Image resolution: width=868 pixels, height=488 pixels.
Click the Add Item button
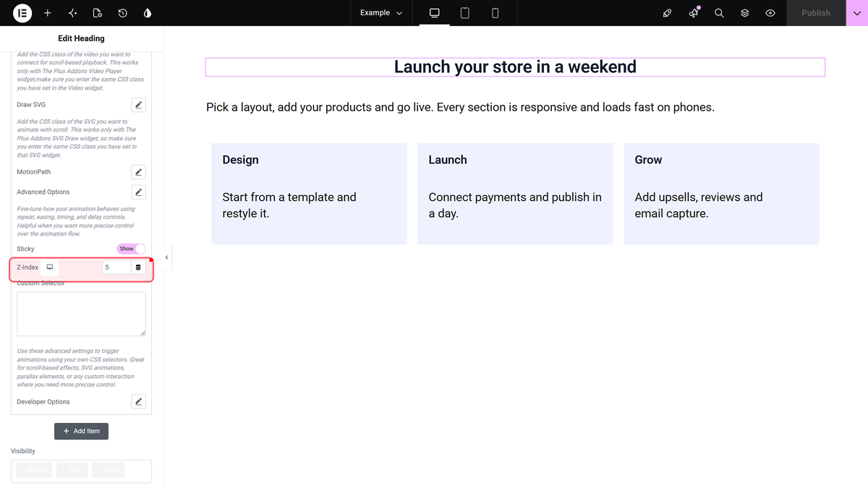82,431
